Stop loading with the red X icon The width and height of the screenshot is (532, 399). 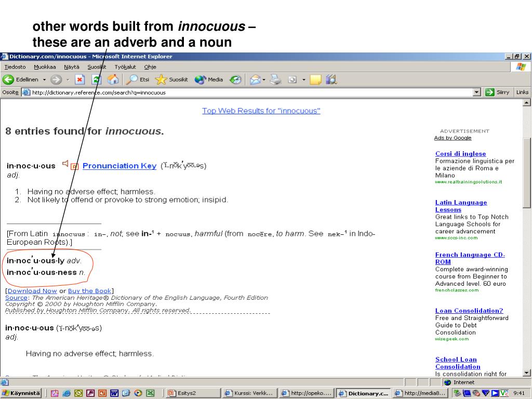(79, 79)
